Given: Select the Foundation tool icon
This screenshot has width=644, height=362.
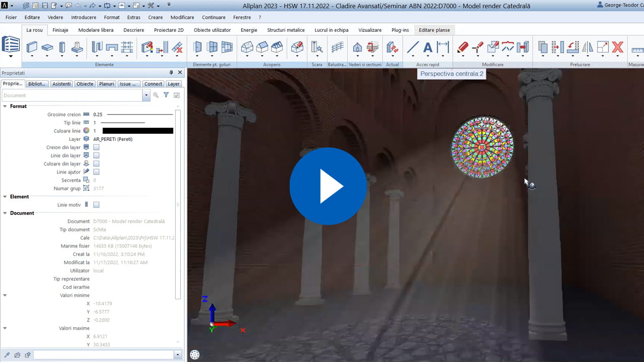Looking at the screenshot, I should [x=77, y=47].
